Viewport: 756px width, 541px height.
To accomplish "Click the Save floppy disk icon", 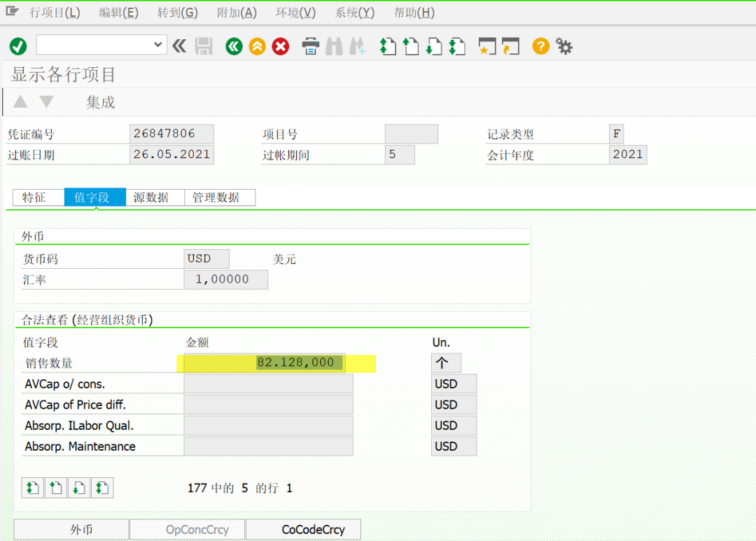I will [x=204, y=46].
